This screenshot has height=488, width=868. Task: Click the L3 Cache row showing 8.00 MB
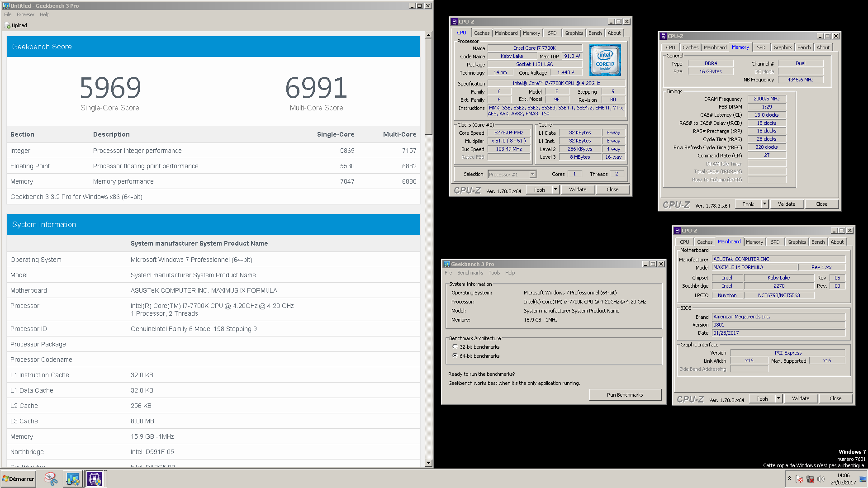tap(213, 421)
